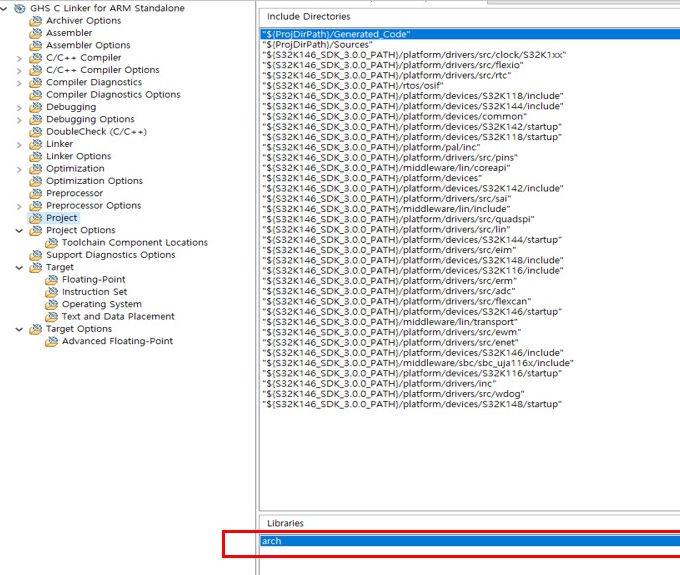Select the drivers/src/rtc include path

point(387,75)
